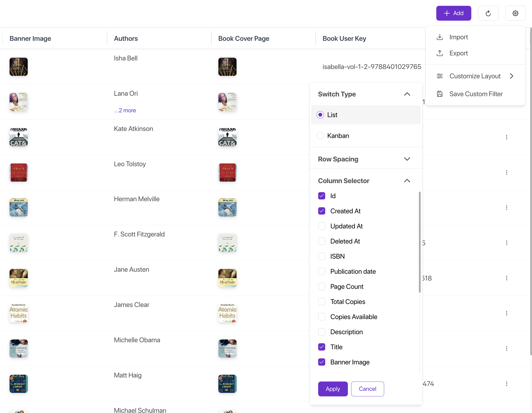The height and width of the screenshot is (413, 532).
Task: Click the Moby Dick banner thumbnail
Action: [x=19, y=208]
